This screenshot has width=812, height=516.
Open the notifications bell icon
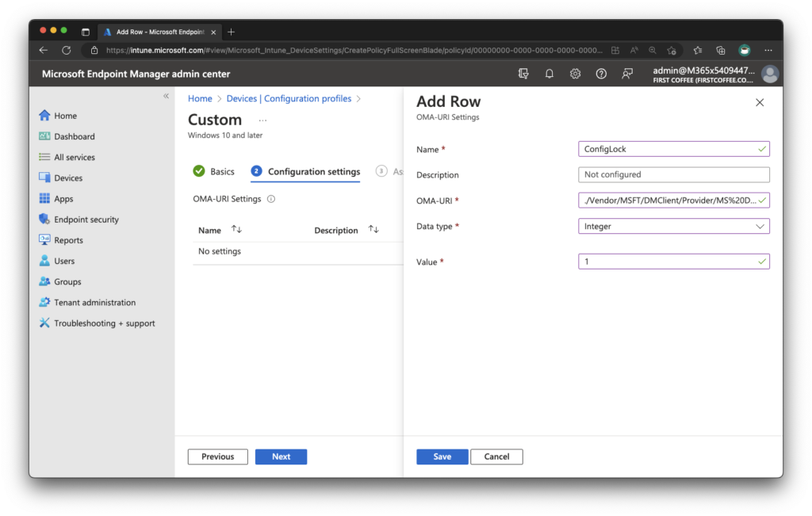[x=549, y=74]
